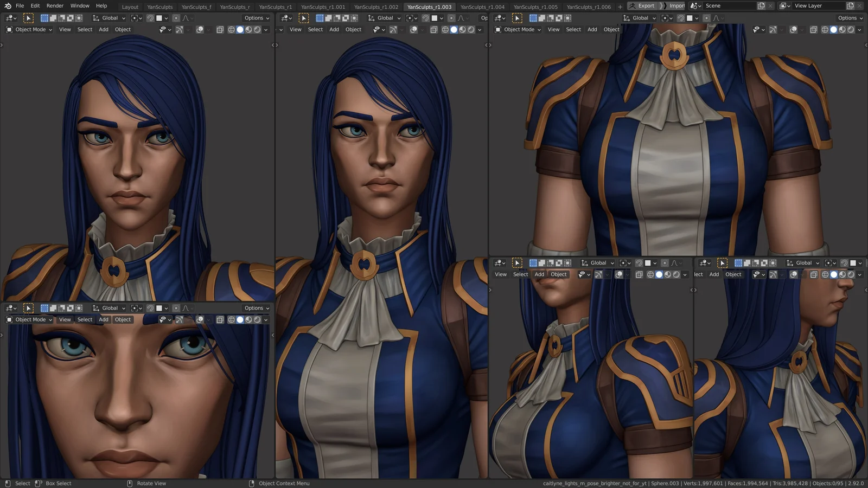Expand the Options dropdown on the header
This screenshot has width=868, height=488.
[x=256, y=18]
